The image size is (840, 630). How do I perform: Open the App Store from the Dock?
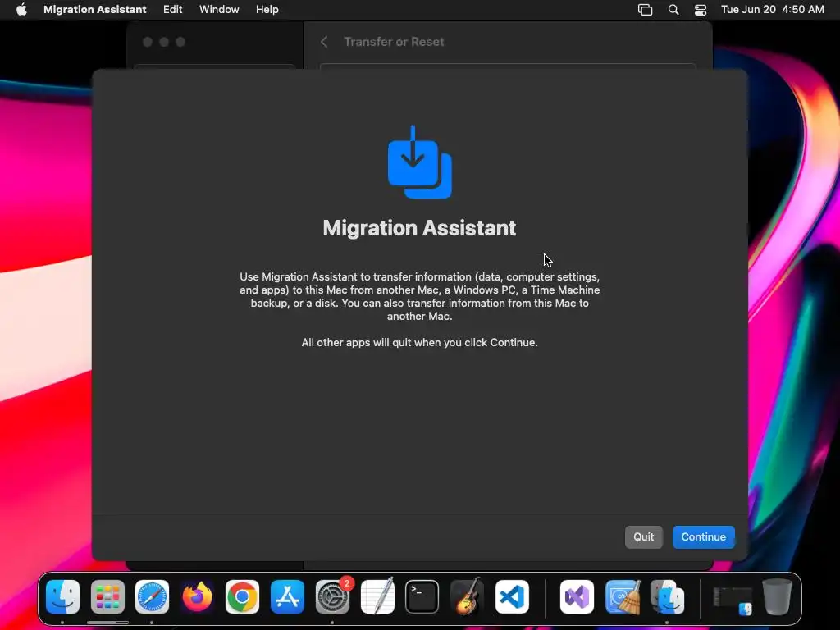pos(287,597)
